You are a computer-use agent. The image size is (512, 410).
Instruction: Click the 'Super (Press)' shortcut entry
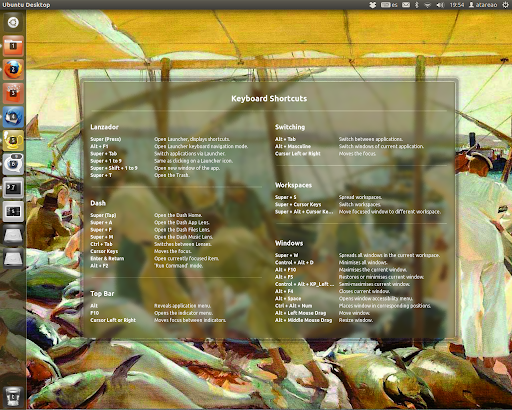[x=106, y=139]
